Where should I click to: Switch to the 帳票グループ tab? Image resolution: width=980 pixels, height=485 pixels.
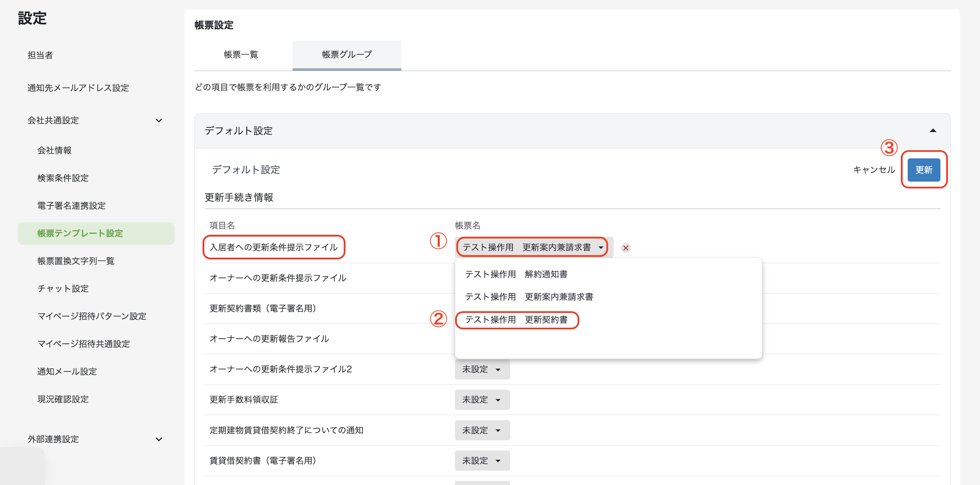point(347,55)
